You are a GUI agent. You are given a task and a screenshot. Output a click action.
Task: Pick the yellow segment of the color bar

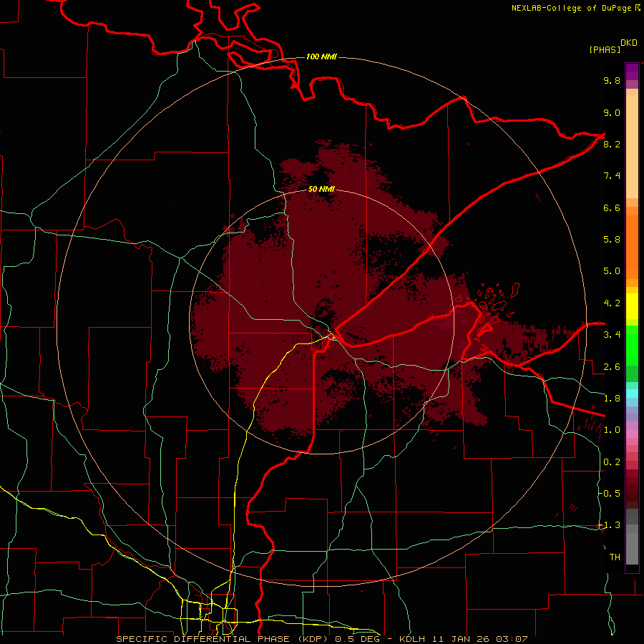(x=632, y=306)
